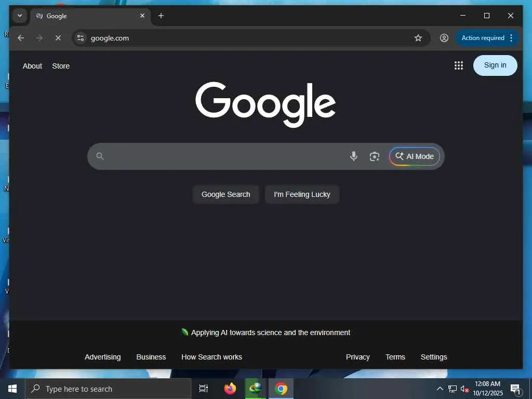Open Applying AI towards science link
532x399 pixels.
[270, 332]
